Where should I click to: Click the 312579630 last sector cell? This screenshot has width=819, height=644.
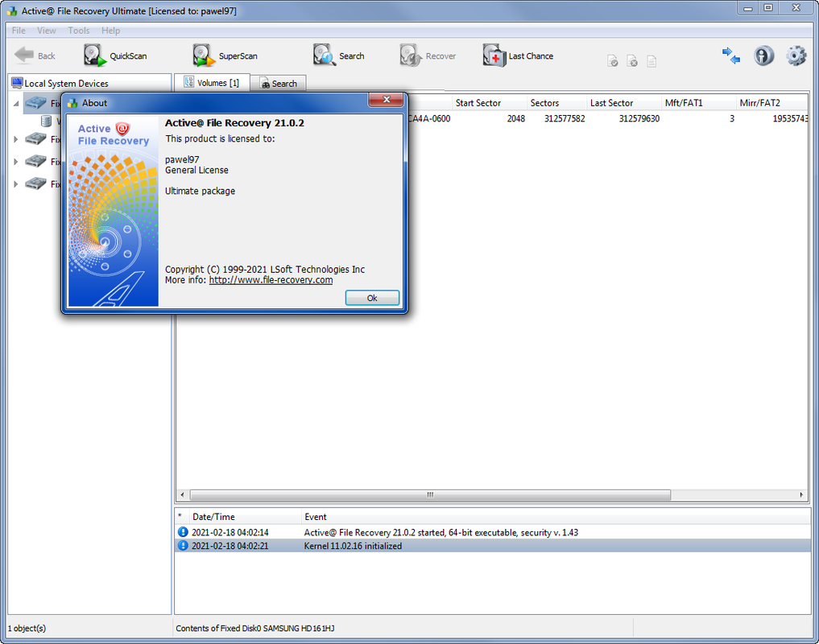pyautogui.click(x=639, y=118)
